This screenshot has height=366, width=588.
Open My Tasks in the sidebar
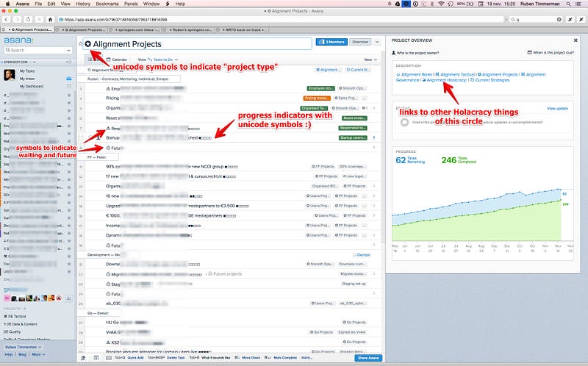[x=27, y=71]
